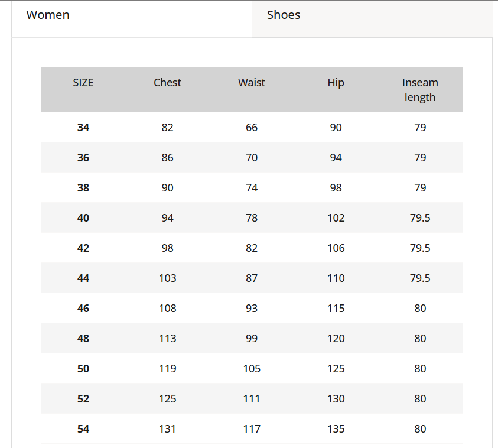498x448 pixels.
Task: Select size 54 row label
Action: coord(83,429)
